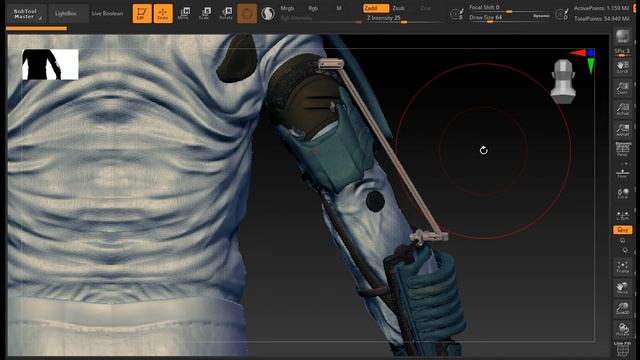Screen dimensions: 640x360
Task: Click the red X axis cone
Action: point(578,53)
